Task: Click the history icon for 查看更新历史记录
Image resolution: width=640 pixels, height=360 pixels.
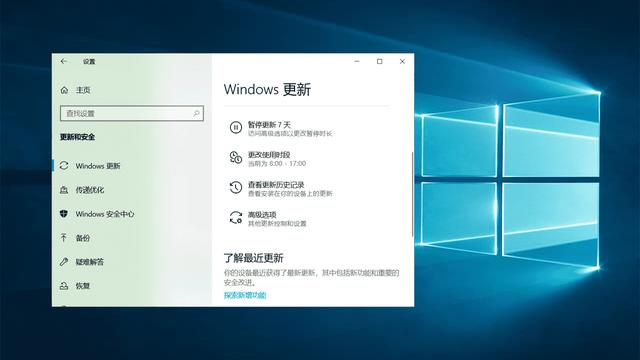Action: [236, 187]
